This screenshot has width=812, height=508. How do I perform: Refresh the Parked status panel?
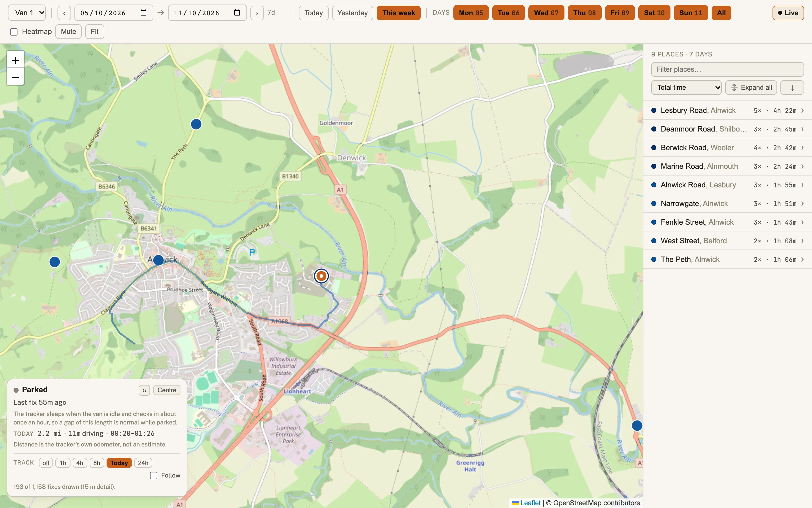144,390
